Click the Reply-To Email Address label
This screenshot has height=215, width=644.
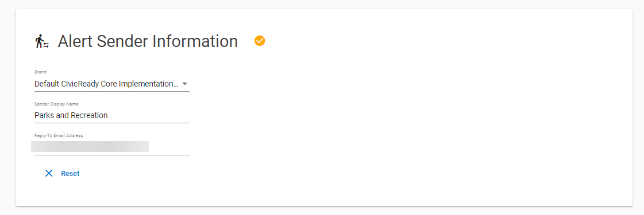pyautogui.click(x=59, y=135)
